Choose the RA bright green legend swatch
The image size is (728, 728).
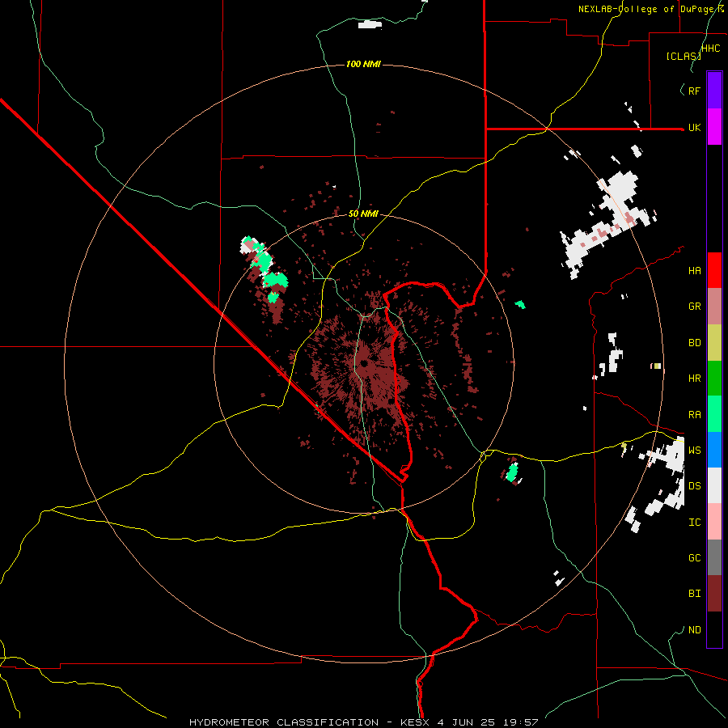(x=714, y=414)
